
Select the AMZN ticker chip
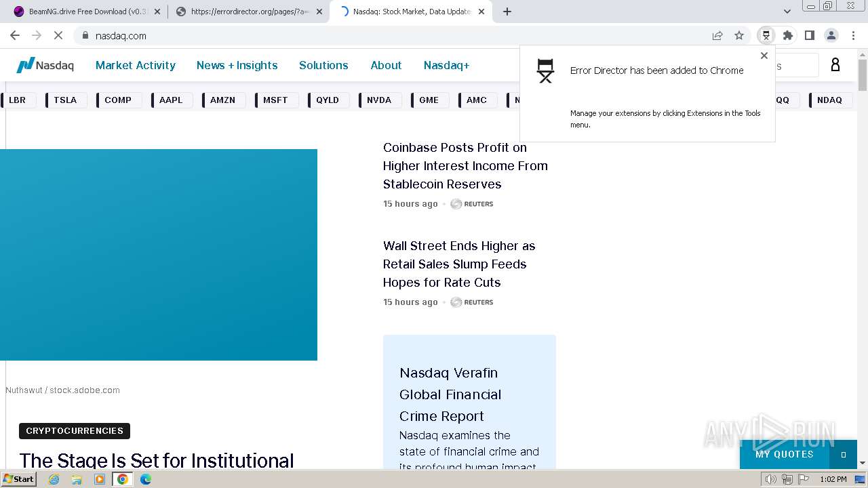tap(222, 100)
